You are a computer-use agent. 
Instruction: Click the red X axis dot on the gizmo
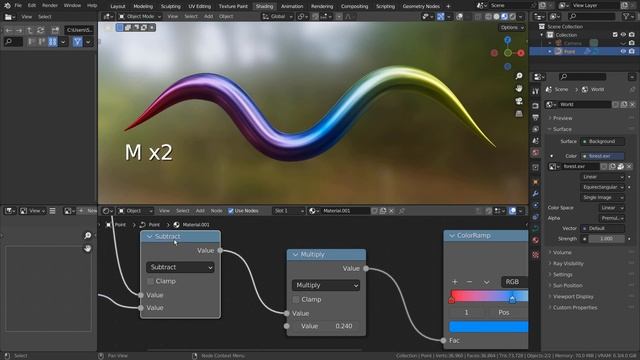(521, 53)
